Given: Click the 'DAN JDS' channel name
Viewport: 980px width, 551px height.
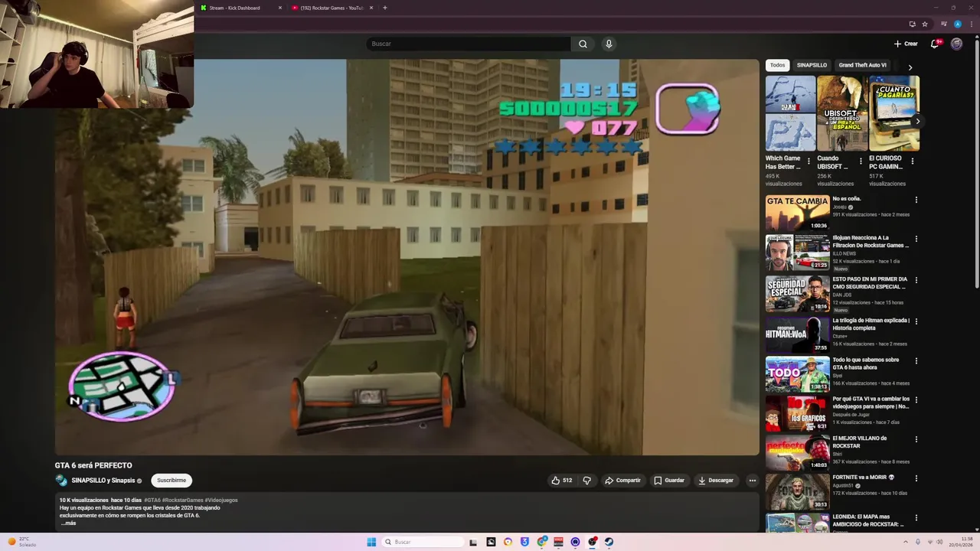Looking at the screenshot, I should [841, 295].
